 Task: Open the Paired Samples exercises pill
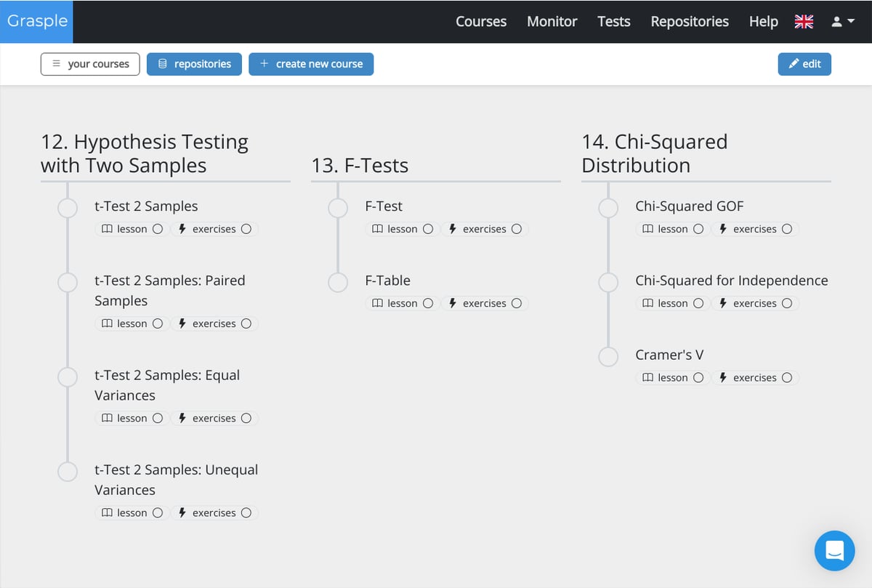(214, 323)
